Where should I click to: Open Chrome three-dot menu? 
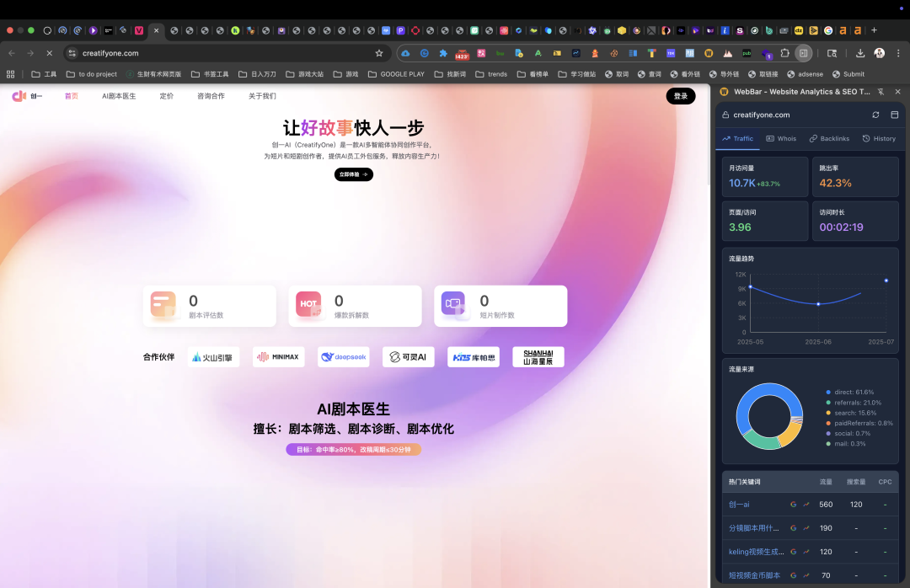pyautogui.click(x=898, y=53)
